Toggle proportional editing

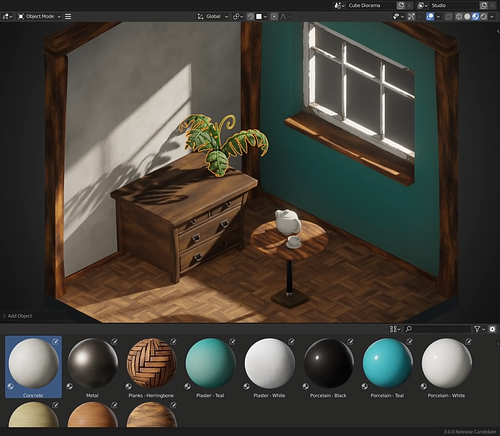[x=274, y=16]
